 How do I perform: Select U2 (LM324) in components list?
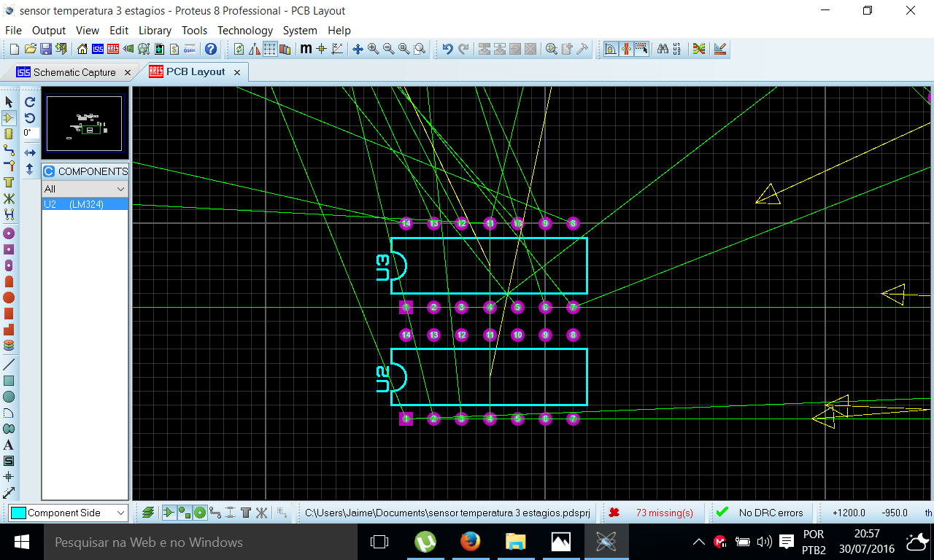(x=85, y=204)
